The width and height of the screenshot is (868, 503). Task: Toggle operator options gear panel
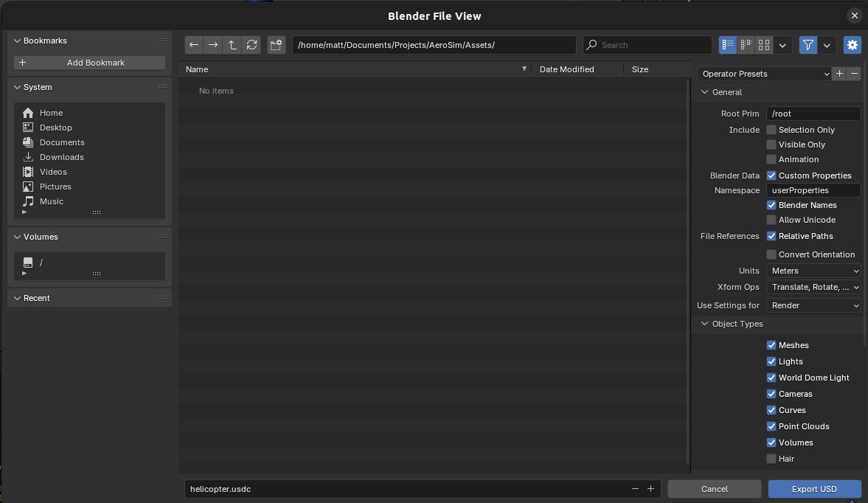click(853, 45)
